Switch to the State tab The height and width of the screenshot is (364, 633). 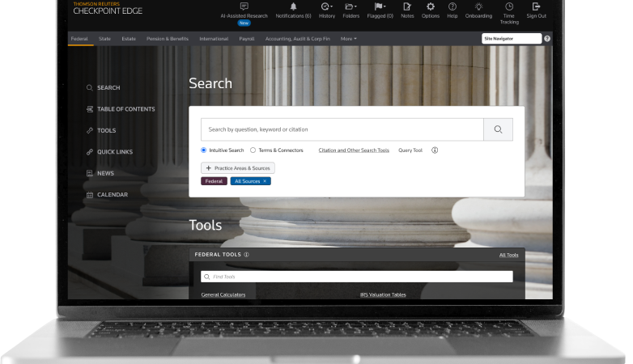[104, 39]
